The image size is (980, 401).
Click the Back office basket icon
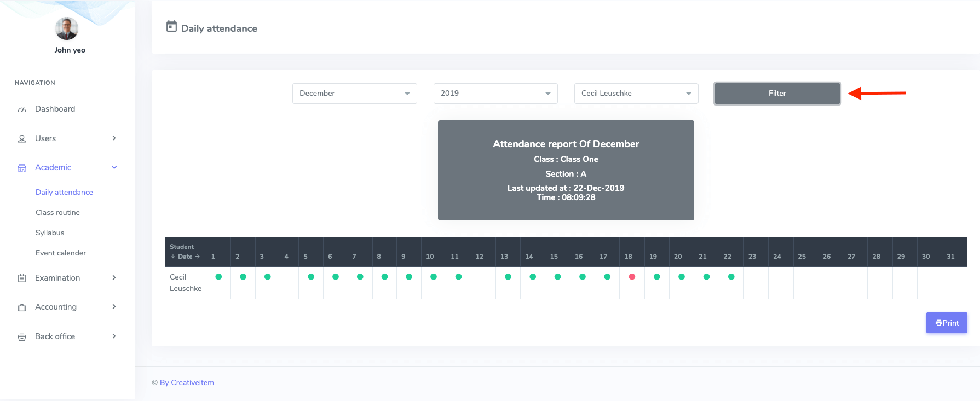click(22, 337)
